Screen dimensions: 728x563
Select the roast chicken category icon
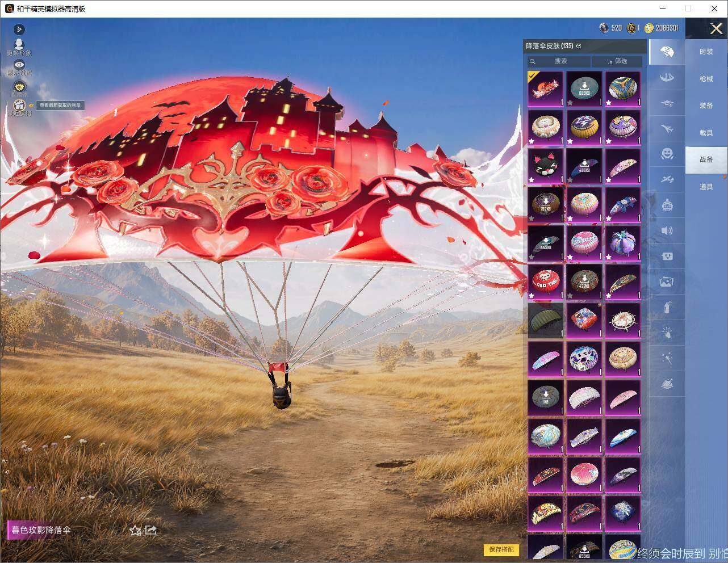click(667, 384)
